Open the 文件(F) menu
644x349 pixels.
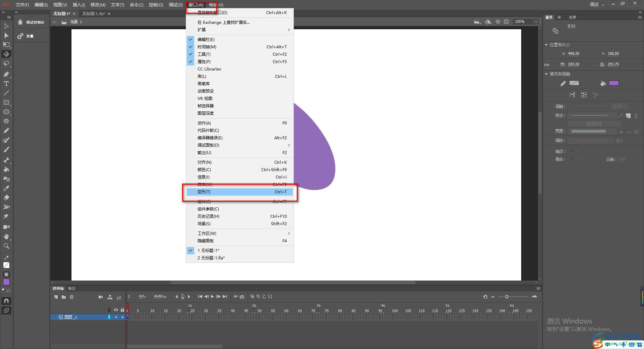[x=22, y=5]
